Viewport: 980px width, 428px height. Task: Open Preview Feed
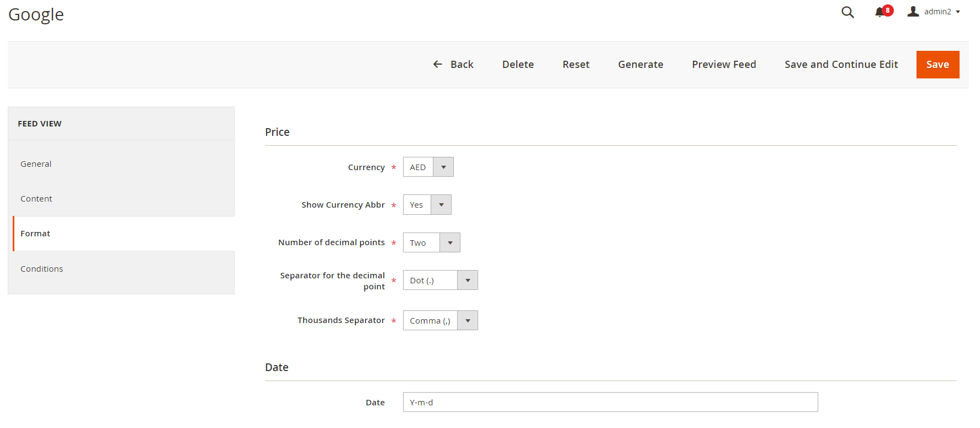tap(724, 65)
